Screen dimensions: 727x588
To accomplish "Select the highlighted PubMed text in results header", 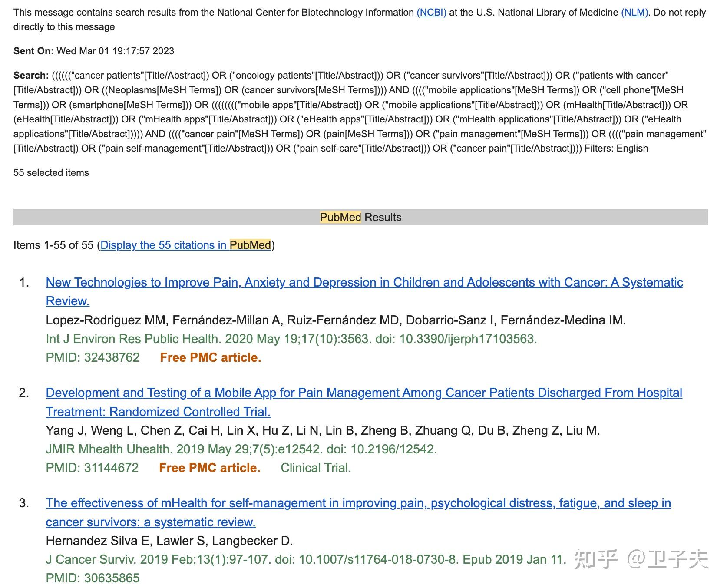I will [x=340, y=217].
